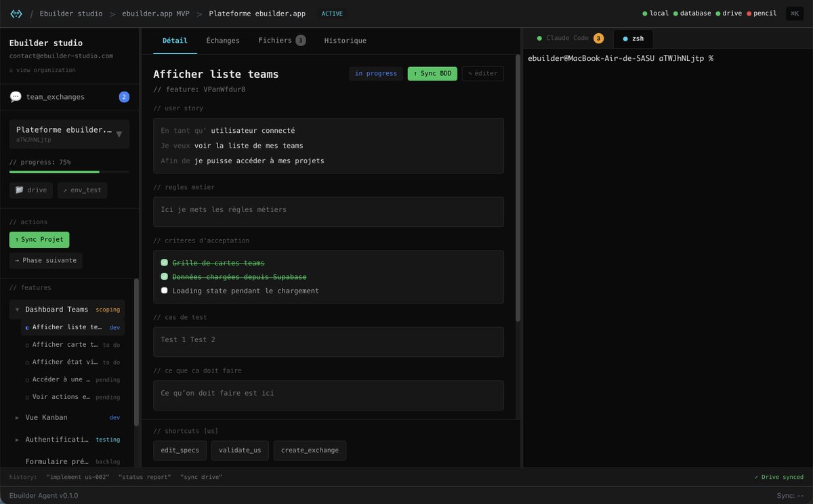Open ebuilder.app MVP breadcrumb

(156, 14)
